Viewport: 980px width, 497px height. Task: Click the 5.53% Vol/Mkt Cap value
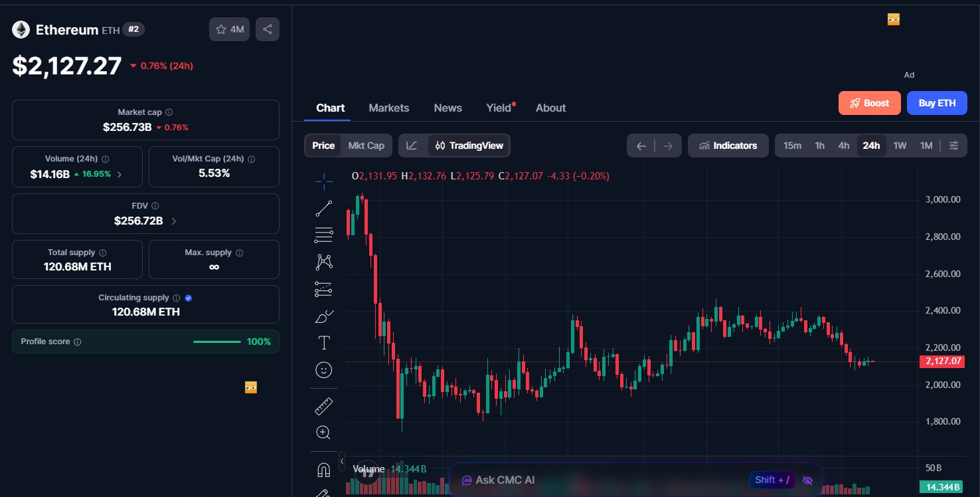pyautogui.click(x=214, y=173)
